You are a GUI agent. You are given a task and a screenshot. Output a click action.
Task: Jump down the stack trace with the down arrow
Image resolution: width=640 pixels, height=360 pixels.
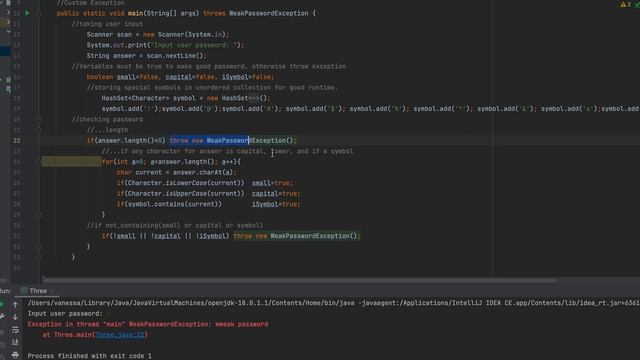[x=15, y=317]
